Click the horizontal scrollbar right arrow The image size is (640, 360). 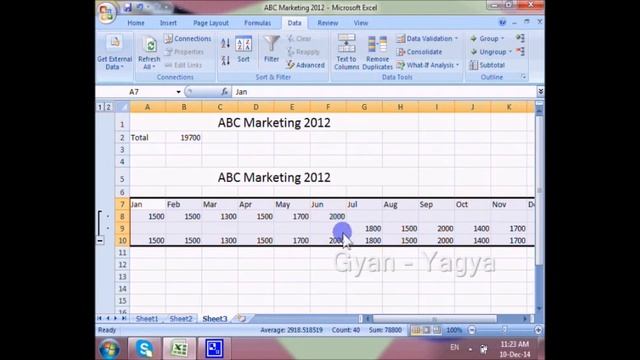(x=525, y=318)
